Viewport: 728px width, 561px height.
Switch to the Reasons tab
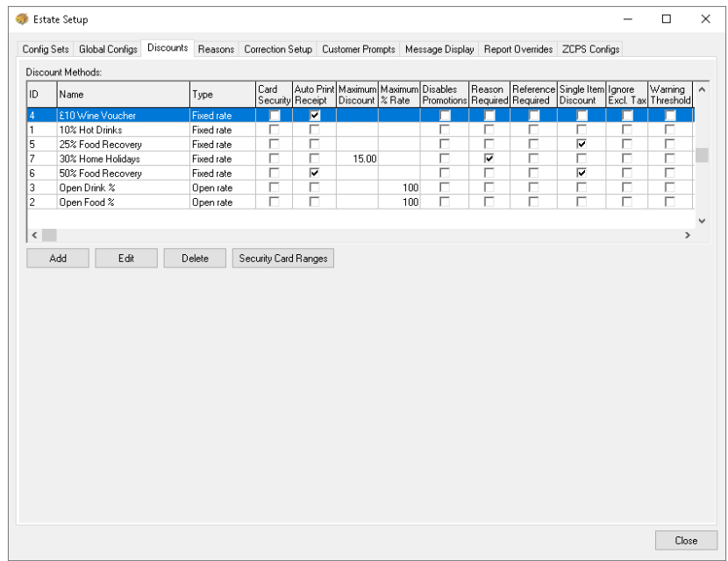pos(216,50)
